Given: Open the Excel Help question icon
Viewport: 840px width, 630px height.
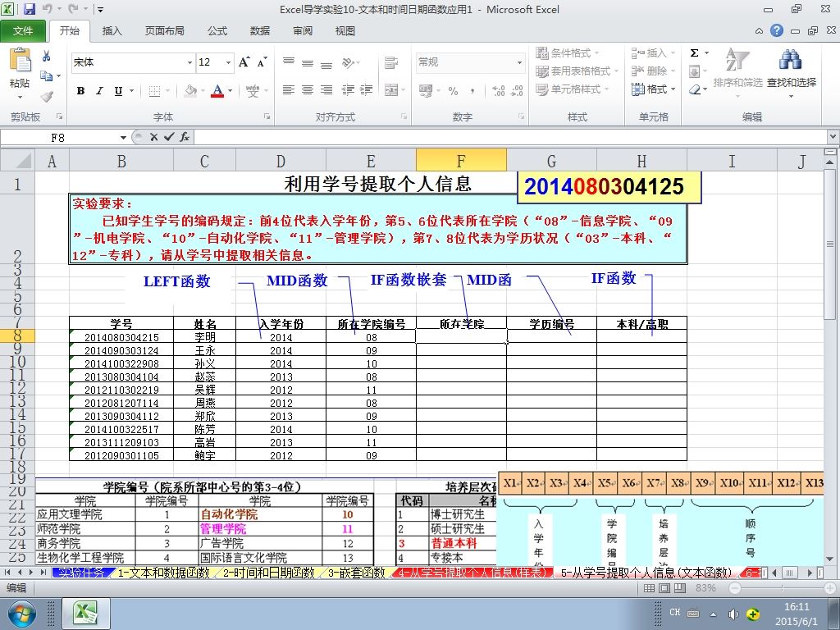Looking at the screenshot, I should (777, 30).
